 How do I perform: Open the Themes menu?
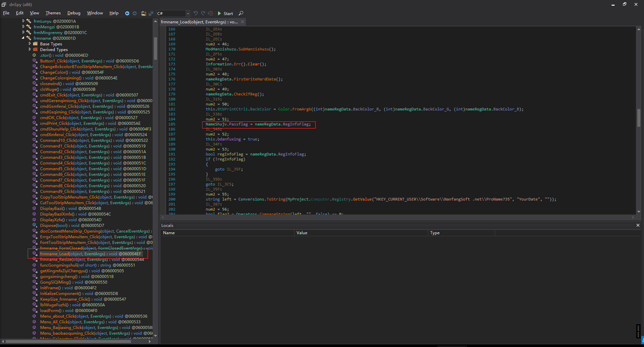[53, 13]
